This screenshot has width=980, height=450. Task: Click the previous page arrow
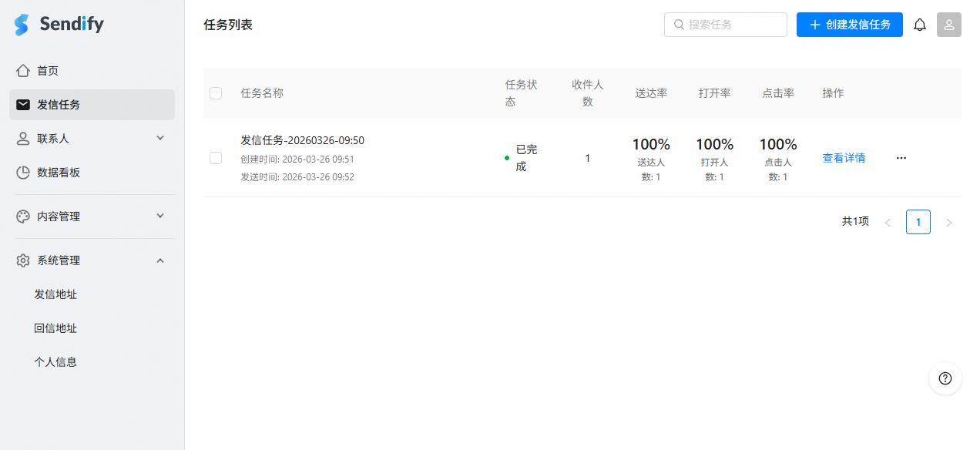coord(888,222)
